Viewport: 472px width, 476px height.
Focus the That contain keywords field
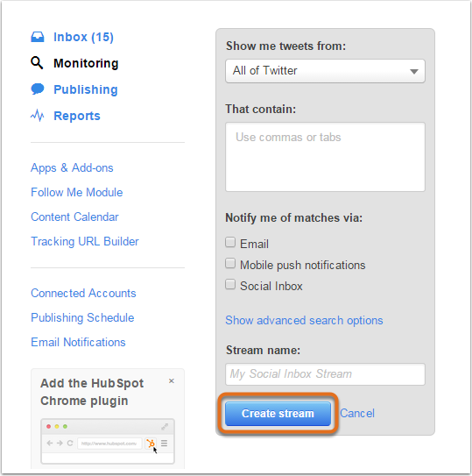pyautogui.click(x=325, y=157)
